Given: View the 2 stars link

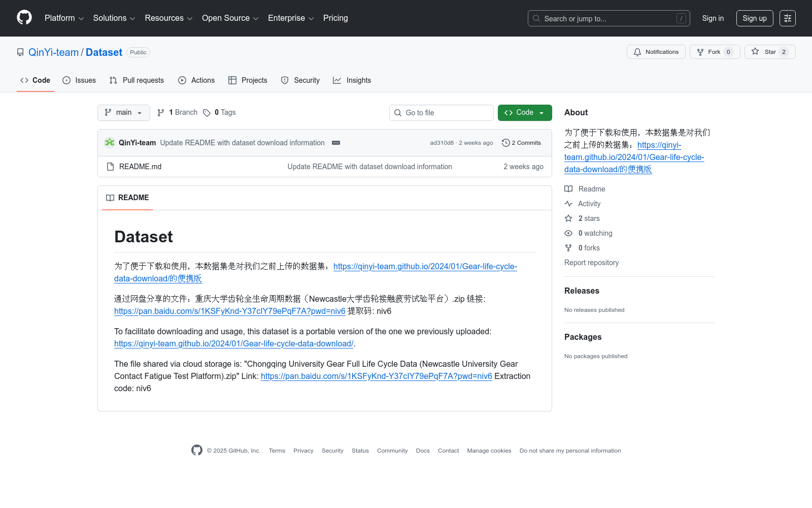Looking at the screenshot, I should (582, 218).
